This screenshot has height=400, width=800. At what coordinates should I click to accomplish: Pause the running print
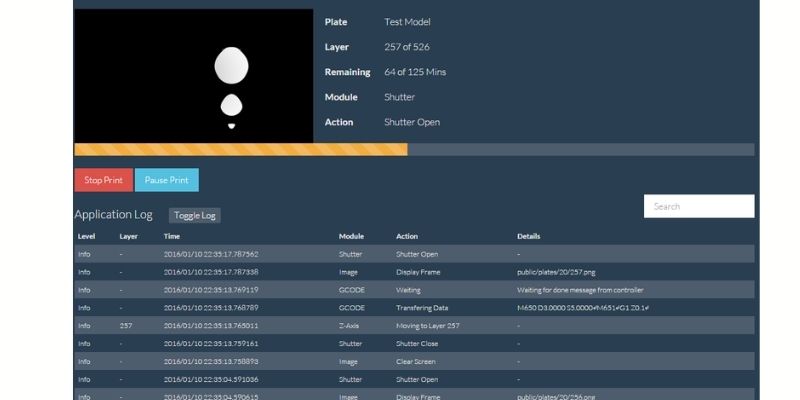tap(166, 180)
